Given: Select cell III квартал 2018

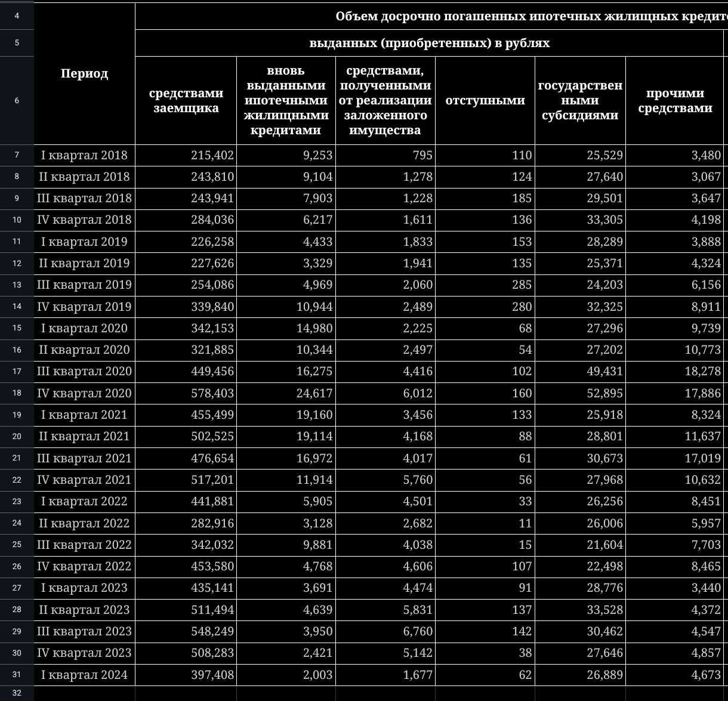Looking at the screenshot, I should (85, 198).
